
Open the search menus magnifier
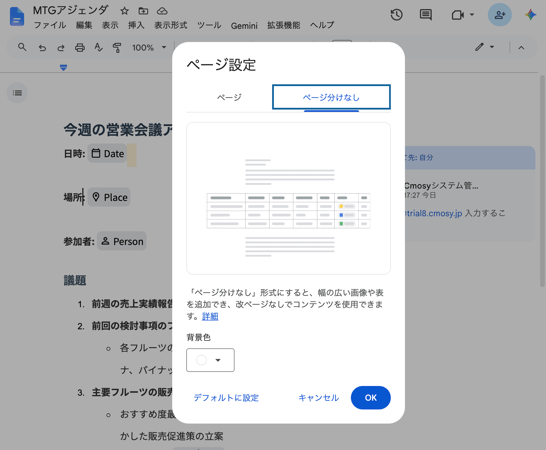22,47
